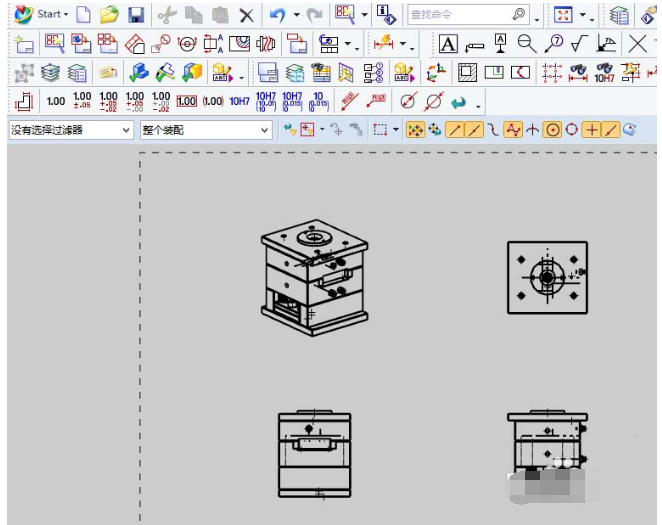Expand the arrow next to Undo
The height and width of the screenshot is (525, 662).
pos(296,15)
